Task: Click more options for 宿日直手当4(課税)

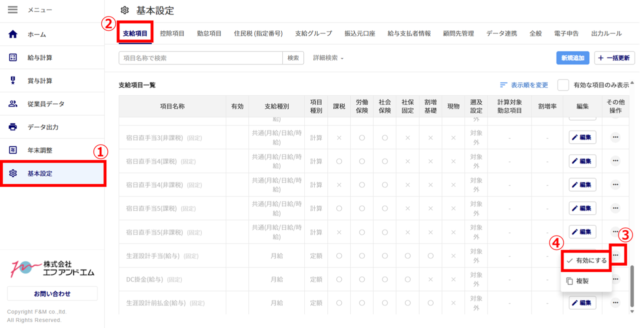Action: (615, 161)
